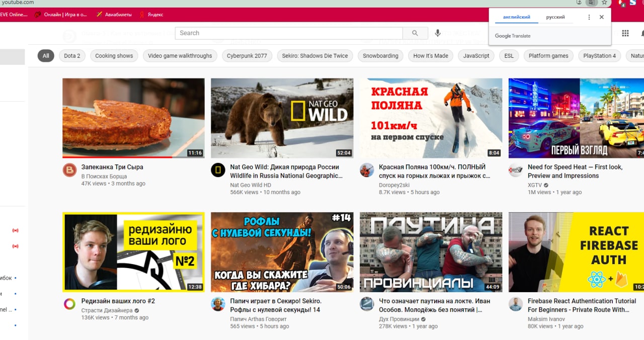Click the magnifier search button

tap(415, 33)
